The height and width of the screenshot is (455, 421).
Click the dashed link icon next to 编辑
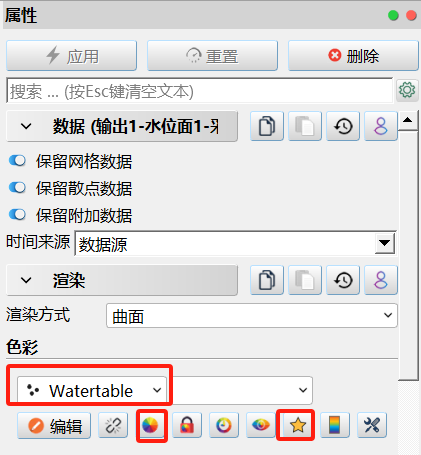pyautogui.click(x=113, y=426)
